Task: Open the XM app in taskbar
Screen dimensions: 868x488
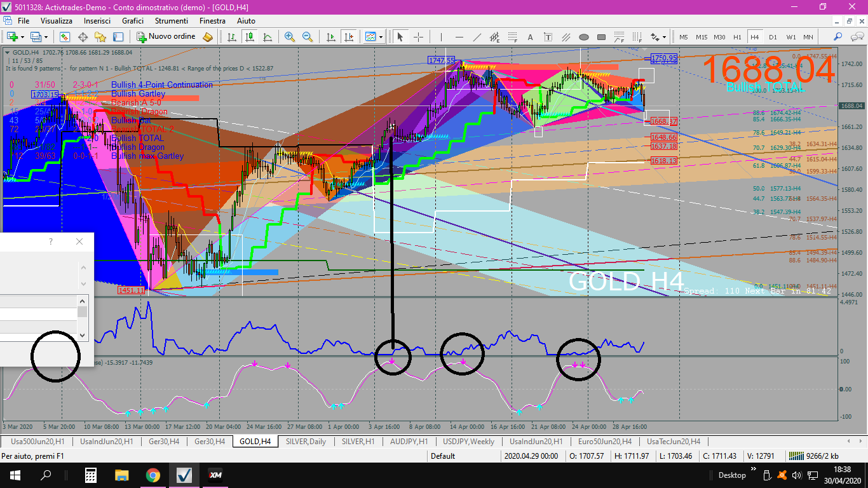Action: pyautogui.click(x=215, y=475)
